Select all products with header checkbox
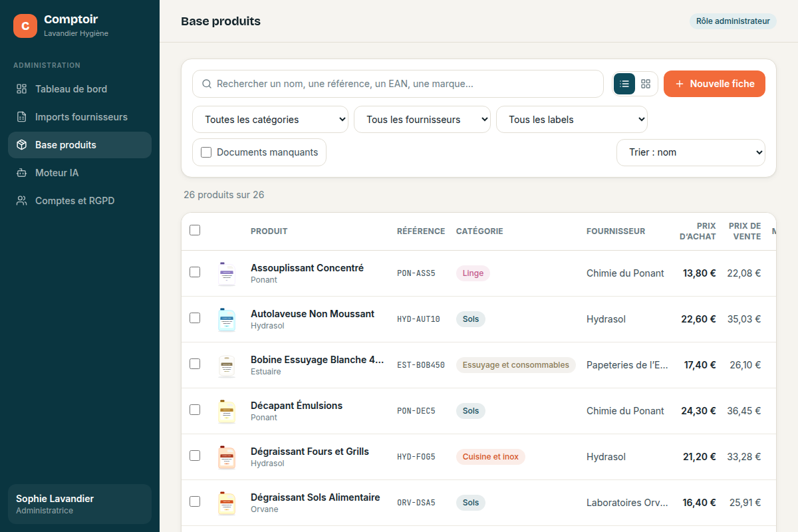The image size is (798, 532). pos(195,230)
